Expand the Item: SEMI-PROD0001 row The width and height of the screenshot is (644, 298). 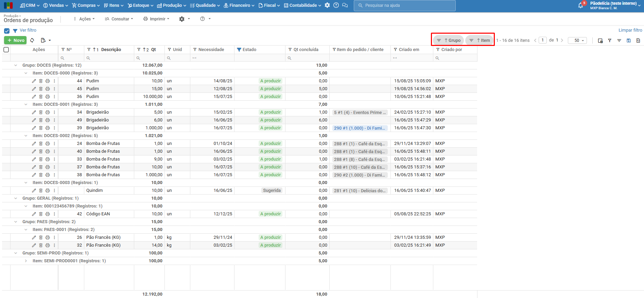pos(26,261)
